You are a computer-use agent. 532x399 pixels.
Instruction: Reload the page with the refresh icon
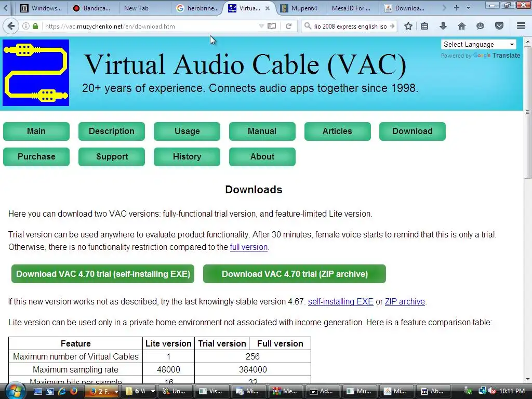click(288, 26)
